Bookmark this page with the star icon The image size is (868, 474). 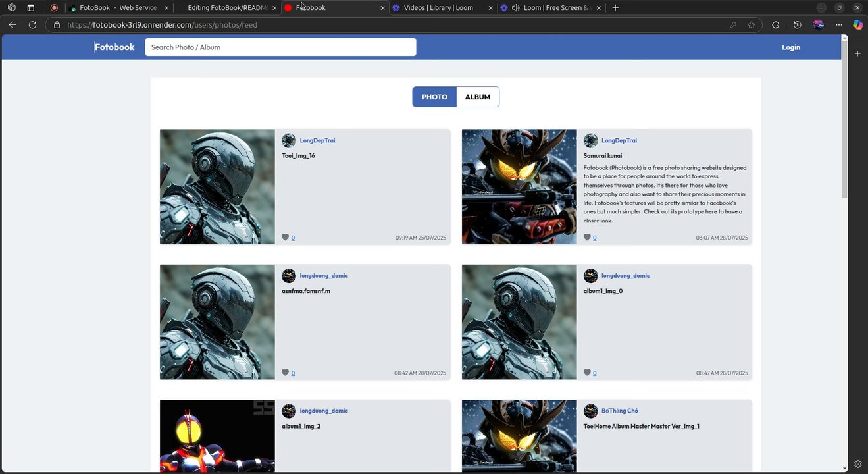(752, 25)
